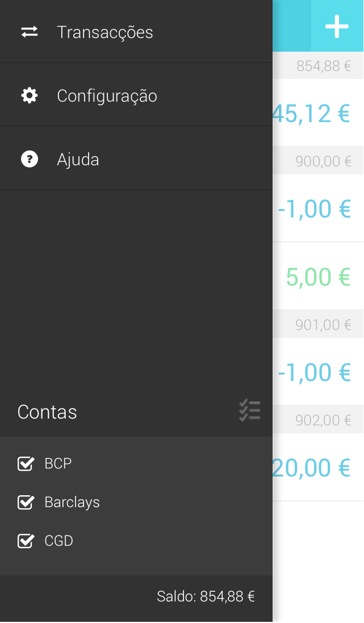The image size is (364, 623).
Task: Select the CGD account label
Action: click(x=59, y=541)
